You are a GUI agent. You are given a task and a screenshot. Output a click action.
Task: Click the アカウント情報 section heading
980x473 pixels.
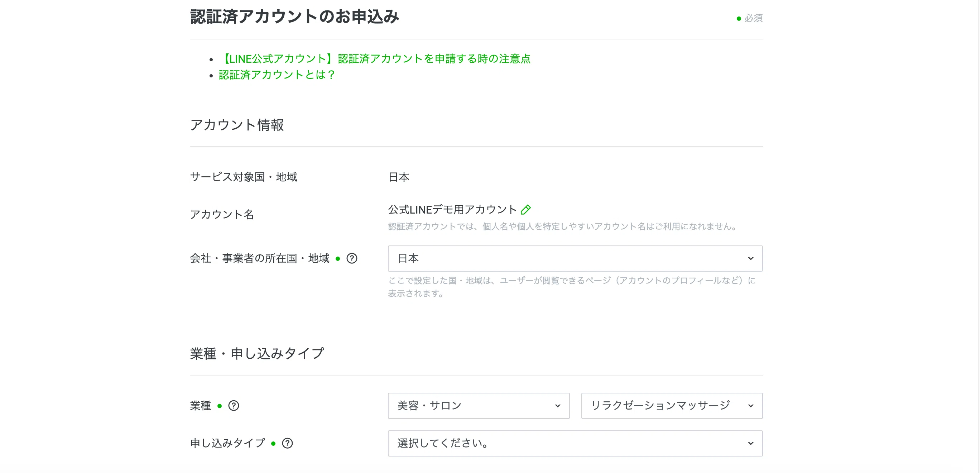click(237, 125)
